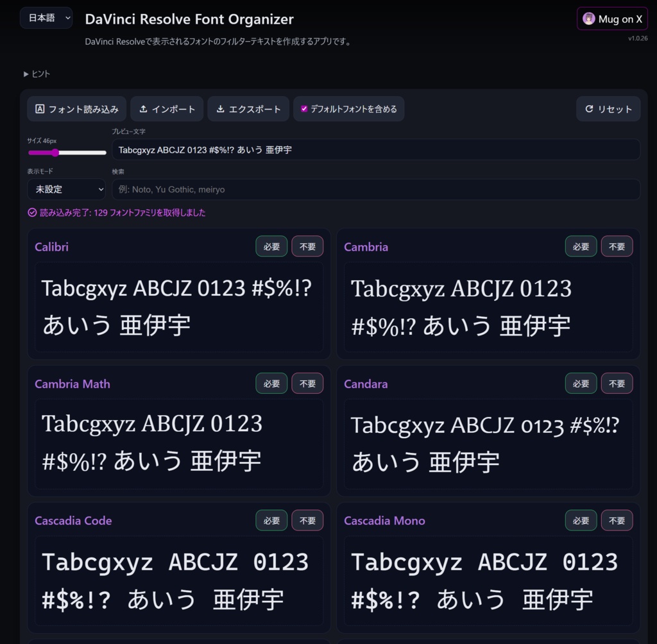Viewport: 657px width, 644px height.
Task: Click the v1.0.26 version label
Action: pos(638,38)
